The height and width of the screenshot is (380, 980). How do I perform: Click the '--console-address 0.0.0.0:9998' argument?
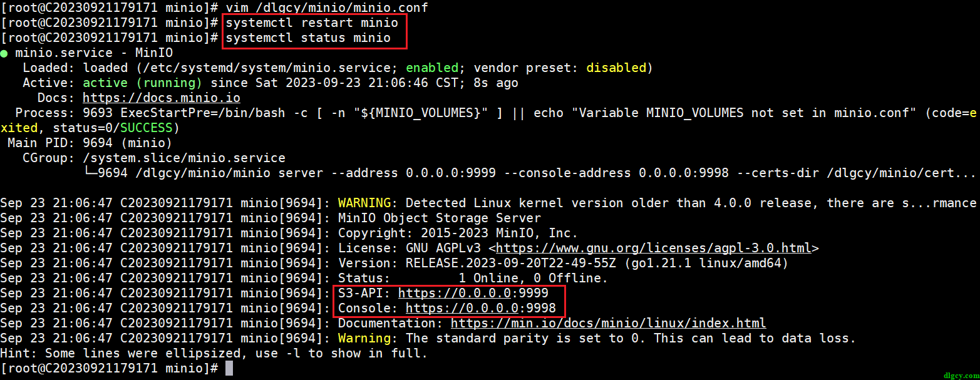[x=616, y=173]
